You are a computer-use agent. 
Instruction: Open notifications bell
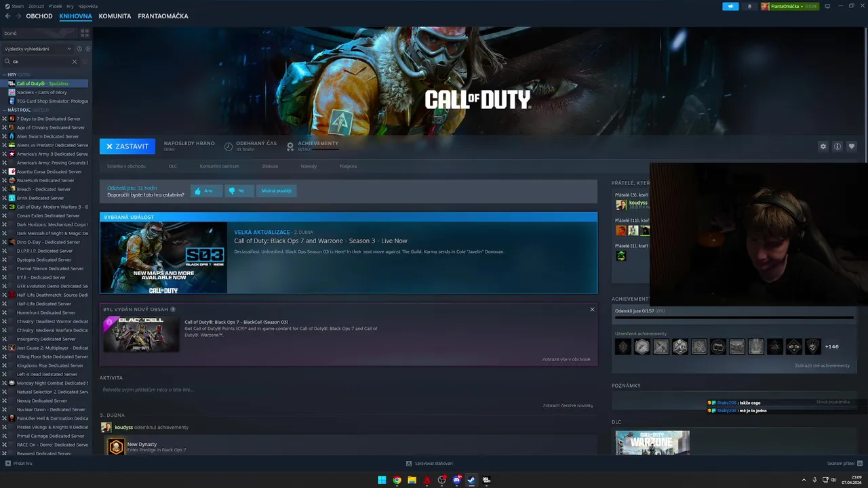(x=749, y=6)
